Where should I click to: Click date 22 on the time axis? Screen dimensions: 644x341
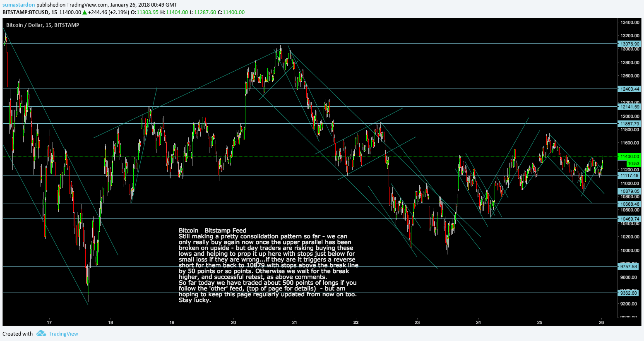pos(356,322)
